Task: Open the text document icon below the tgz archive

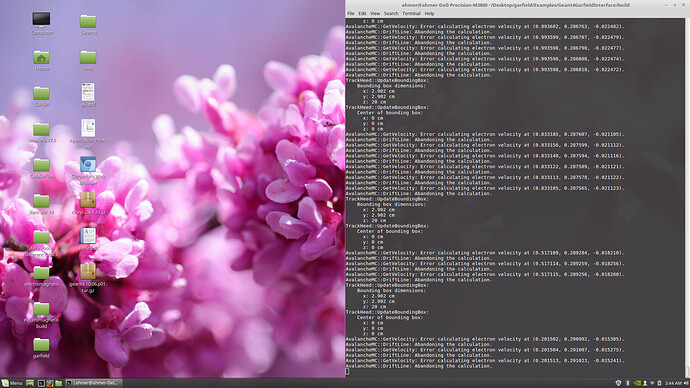Action: pos(88,239)
